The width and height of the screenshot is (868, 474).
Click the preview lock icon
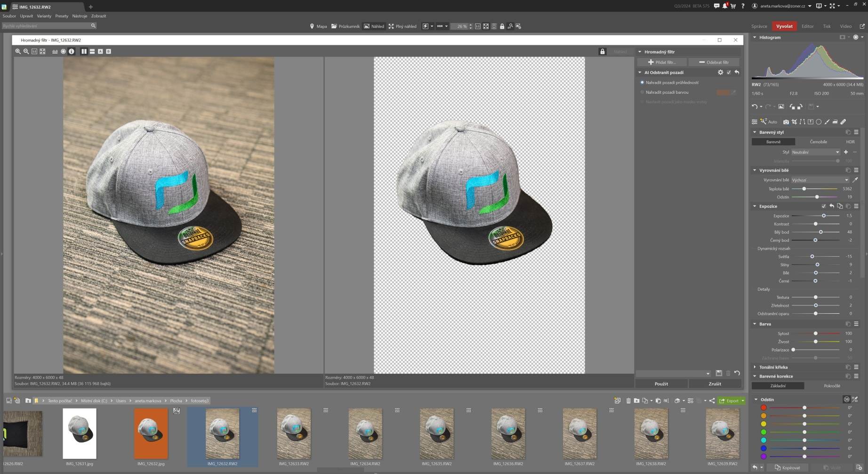602,51
